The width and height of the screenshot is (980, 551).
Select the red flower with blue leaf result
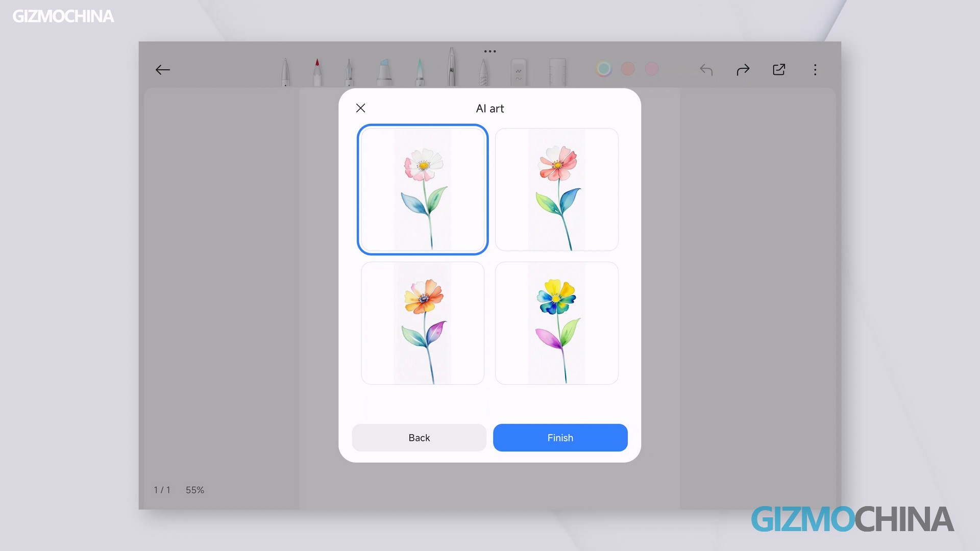[x=556, y=189]
